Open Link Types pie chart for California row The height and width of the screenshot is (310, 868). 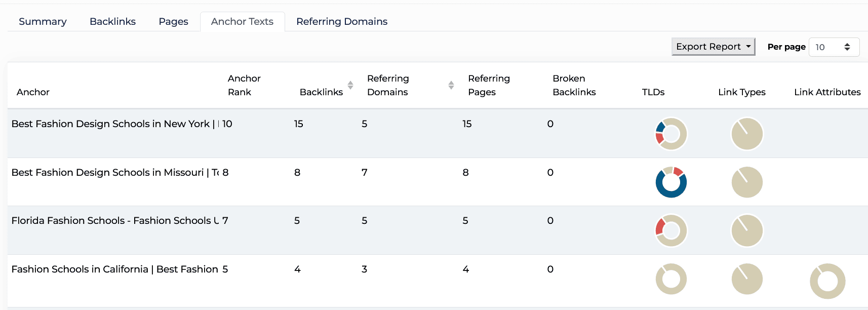coord(747,279)
